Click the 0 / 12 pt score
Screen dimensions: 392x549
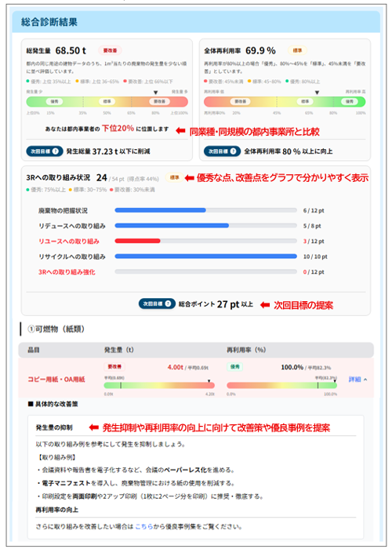pyautogui.click(x=314, y=272)
